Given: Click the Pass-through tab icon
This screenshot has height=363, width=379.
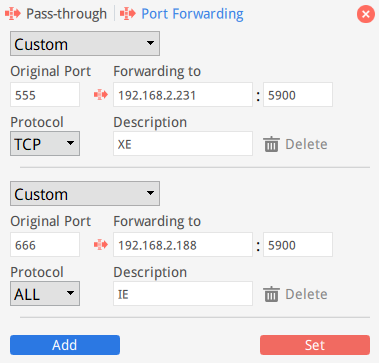Looking at the screenshot, I should [13, 14].
